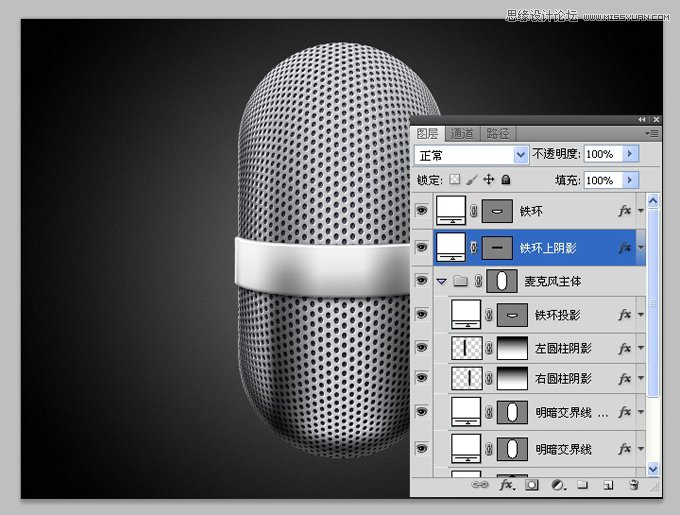Open the layers panel options menu
680x515 pixels.
(x=652, y=134)
